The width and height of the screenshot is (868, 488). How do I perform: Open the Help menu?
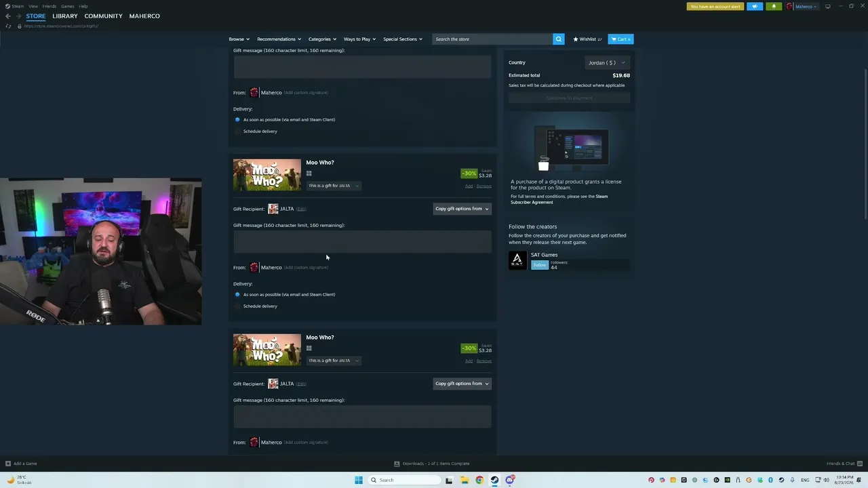(83, 6)
